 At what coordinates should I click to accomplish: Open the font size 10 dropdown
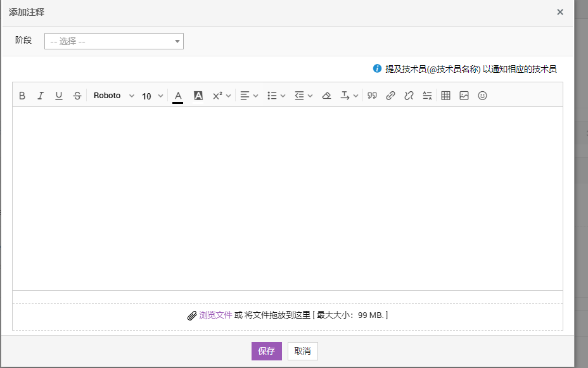(x=152, y=96)
